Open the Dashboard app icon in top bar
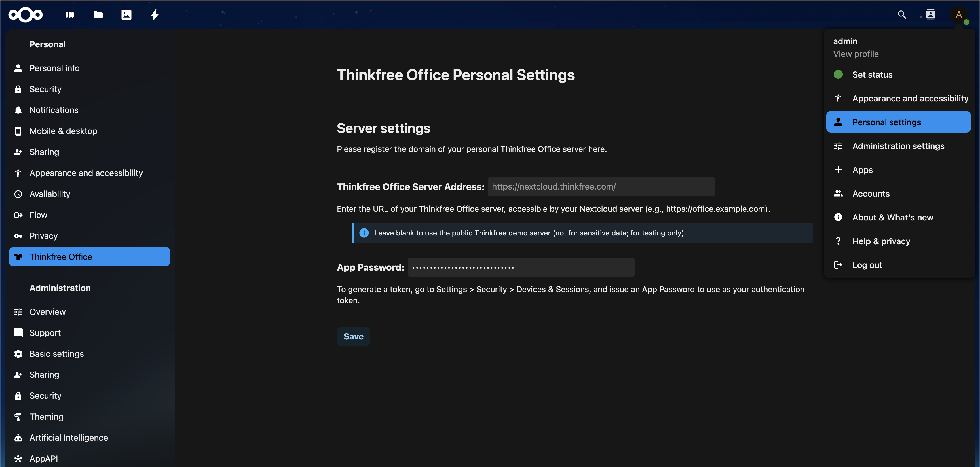 [x=70, y=15]
